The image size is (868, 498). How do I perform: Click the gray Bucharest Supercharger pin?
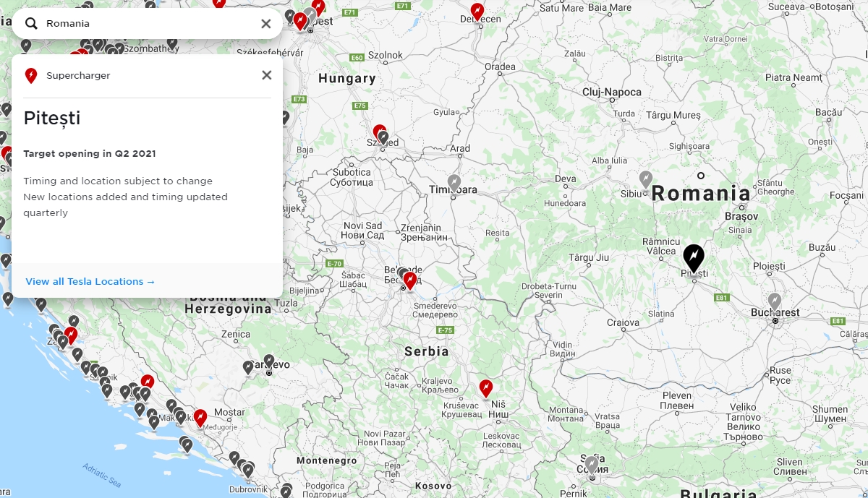point(775,301)
